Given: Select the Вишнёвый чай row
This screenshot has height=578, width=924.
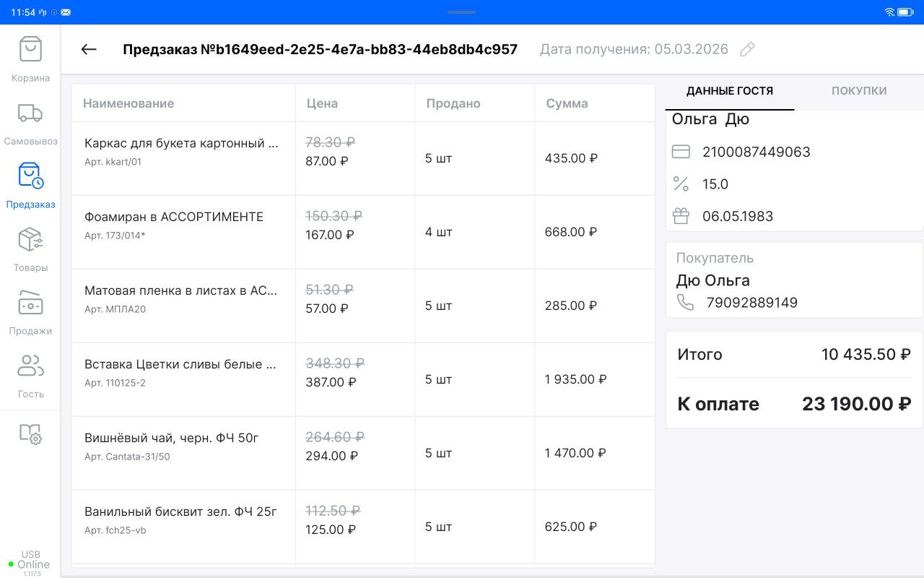Looking at the screenshot, I should pos(363,453).
